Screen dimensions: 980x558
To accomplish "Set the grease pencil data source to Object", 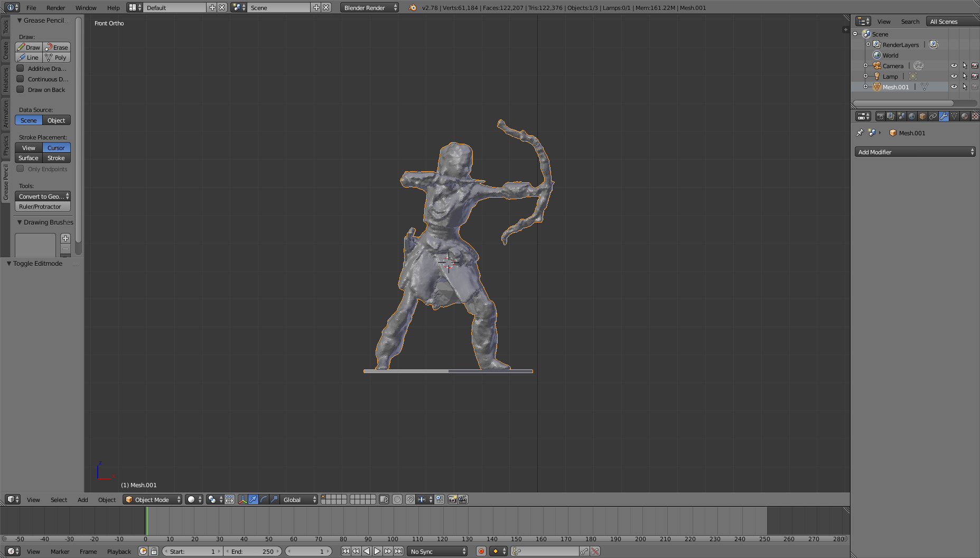I will click(57, 120).
